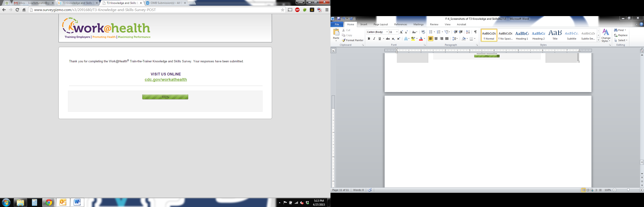This screenshot has height=207, width=644.
Task: Open the font color red swatch
Action: [421, 39]
